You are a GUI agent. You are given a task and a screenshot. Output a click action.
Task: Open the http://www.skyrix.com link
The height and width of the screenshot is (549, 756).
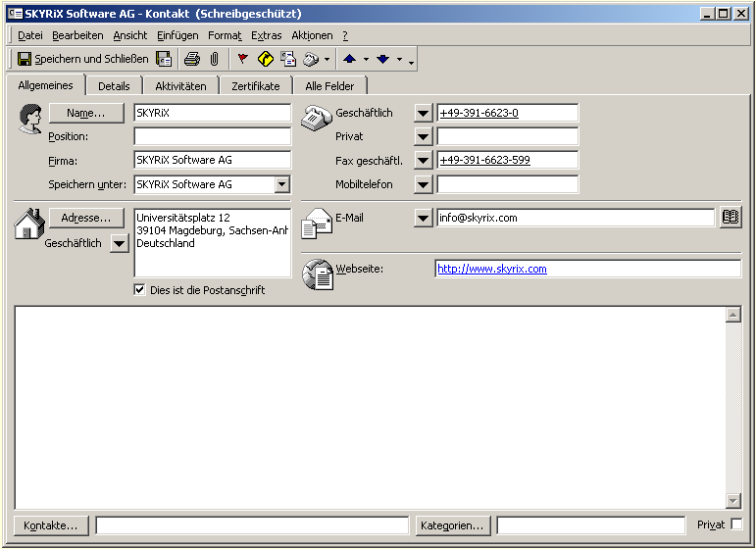coord(492,269)
